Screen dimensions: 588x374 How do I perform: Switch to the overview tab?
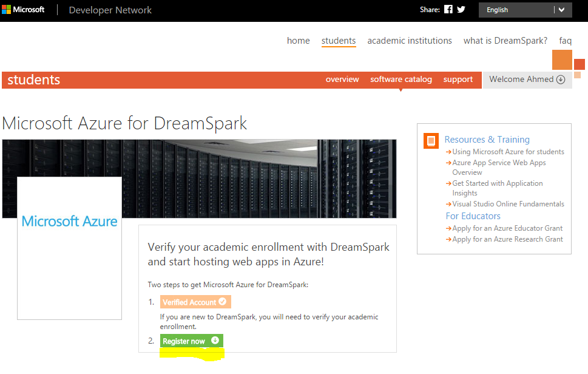pos(342,80)
